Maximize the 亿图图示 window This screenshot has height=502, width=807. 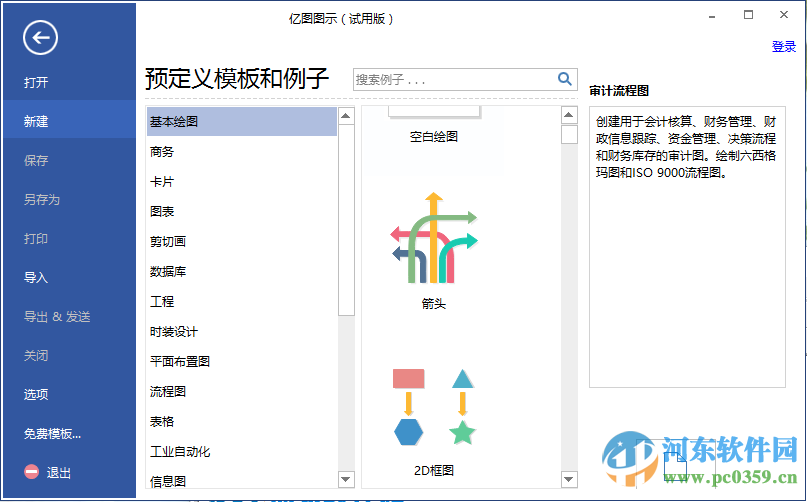click(x=748, y=15)
